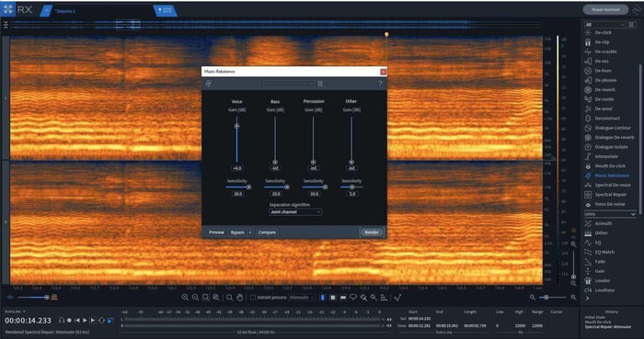This screenshot has height=339, width=644.
Task: Open the preset dropdown in Music Rebalance
Action: point(289,84)
